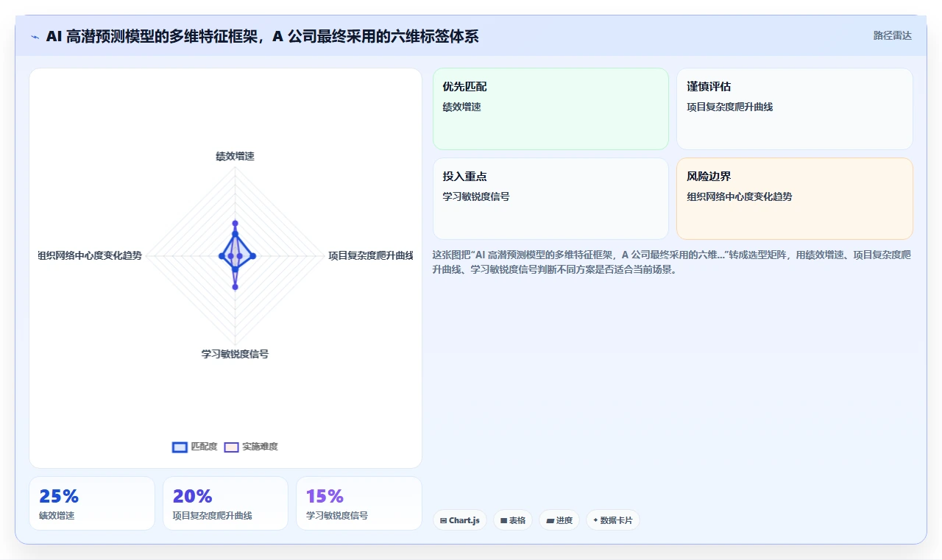
Task: Click the 组织网络中心度变化趋势 radar axis label
Action: [91, 255]
